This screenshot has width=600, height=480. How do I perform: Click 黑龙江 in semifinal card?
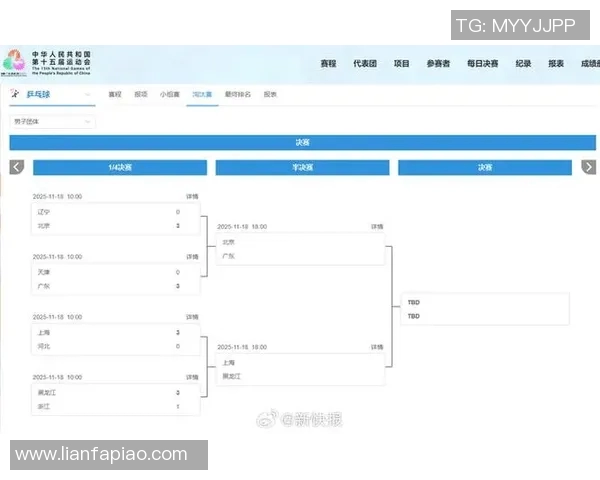tap(232, 376)
